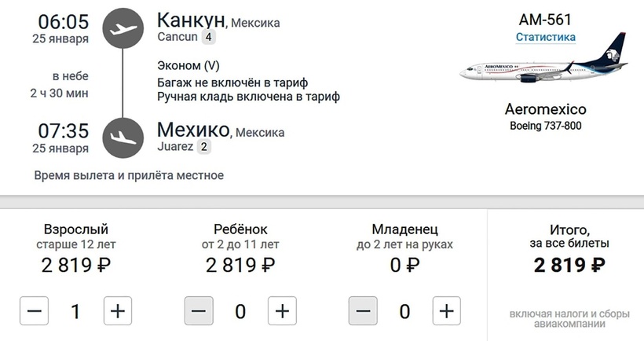Click the adult passenger count value

pyautogui.click(x=75, y=311)
